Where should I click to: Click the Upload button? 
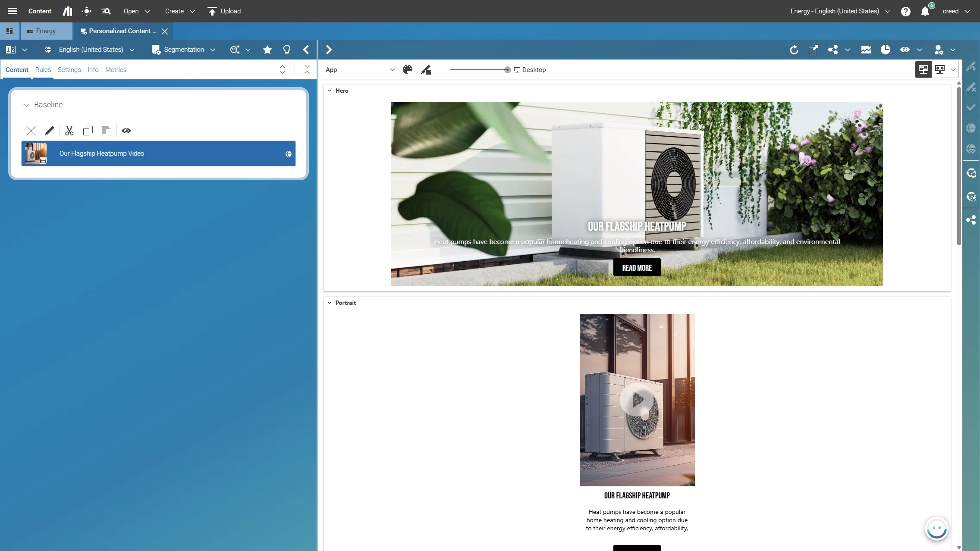[224, 11]
